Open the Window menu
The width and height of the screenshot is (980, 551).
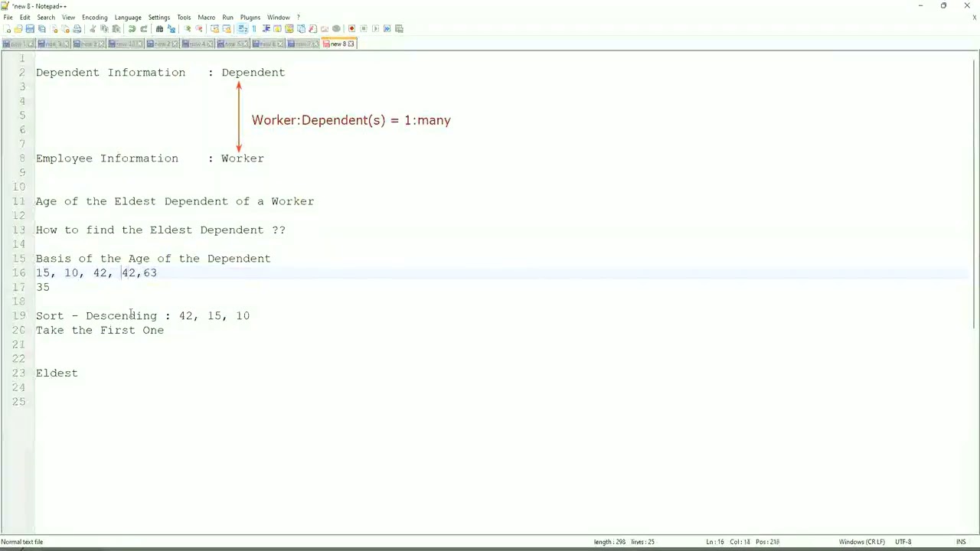[279, 17]
